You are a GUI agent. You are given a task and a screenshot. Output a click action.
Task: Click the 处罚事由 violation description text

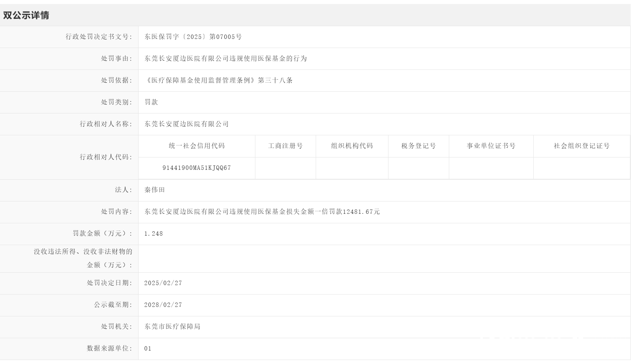226,59
